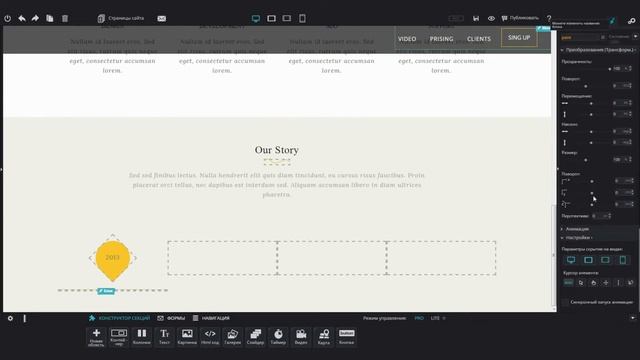Adjust the Прозрачность opacity slider
This screenshot has width=640, height=360.
point(586,69)
